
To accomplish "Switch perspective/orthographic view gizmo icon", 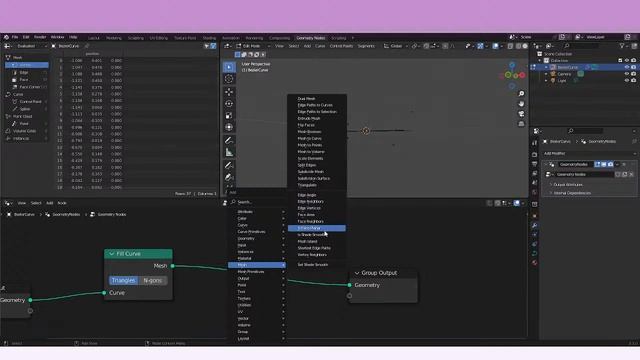I will pos(521,124).
